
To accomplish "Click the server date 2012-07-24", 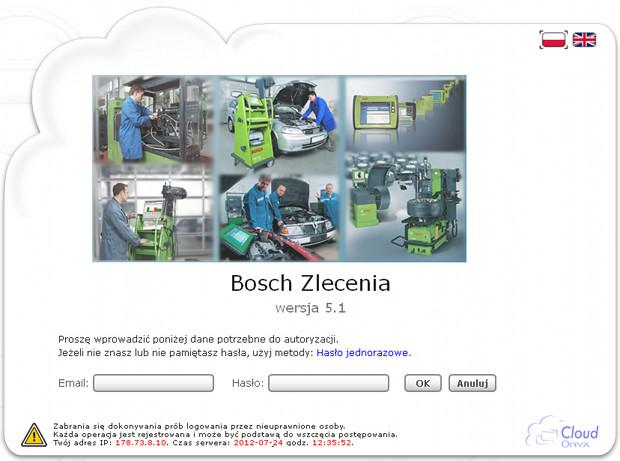I will coord(258,442).
